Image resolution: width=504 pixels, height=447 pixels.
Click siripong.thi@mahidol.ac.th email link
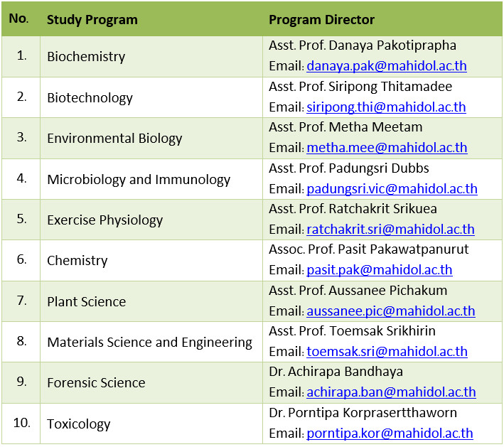(x=386, y=108)
